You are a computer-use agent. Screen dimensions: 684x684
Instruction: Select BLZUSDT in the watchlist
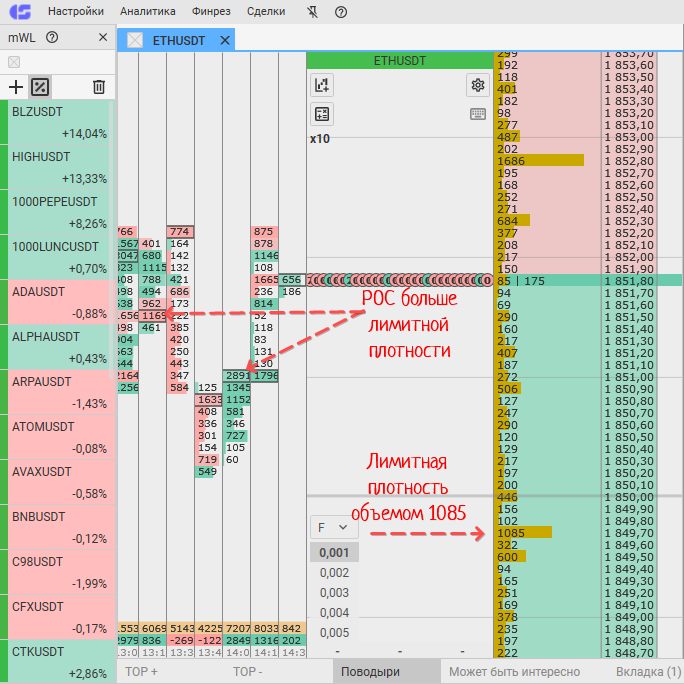pyautogui.click(x=60, y=122)
